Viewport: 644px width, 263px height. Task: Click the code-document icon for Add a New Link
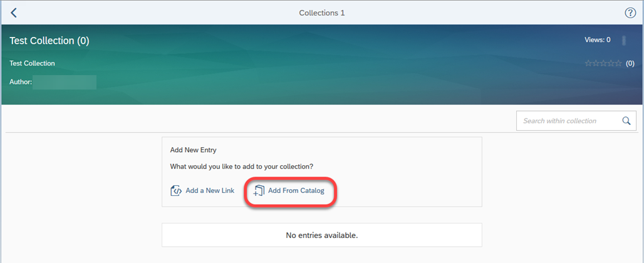pyautogui.click(x=176, y=191)
